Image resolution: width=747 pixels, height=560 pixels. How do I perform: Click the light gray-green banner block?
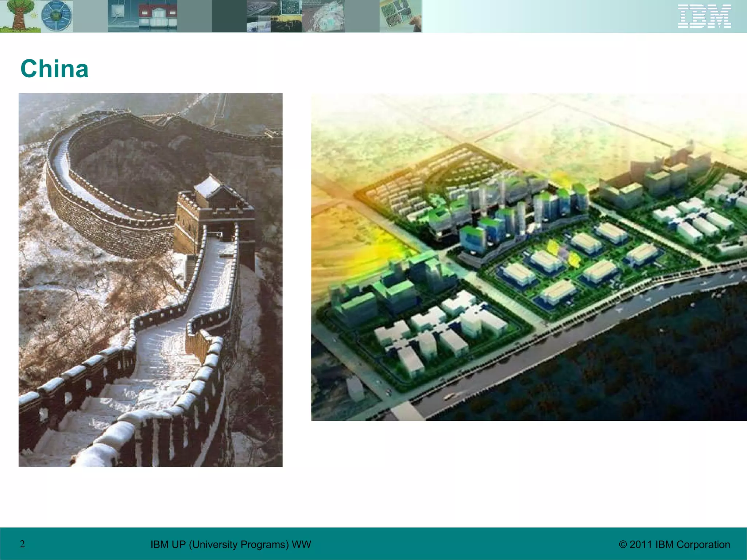click(90, 16)
